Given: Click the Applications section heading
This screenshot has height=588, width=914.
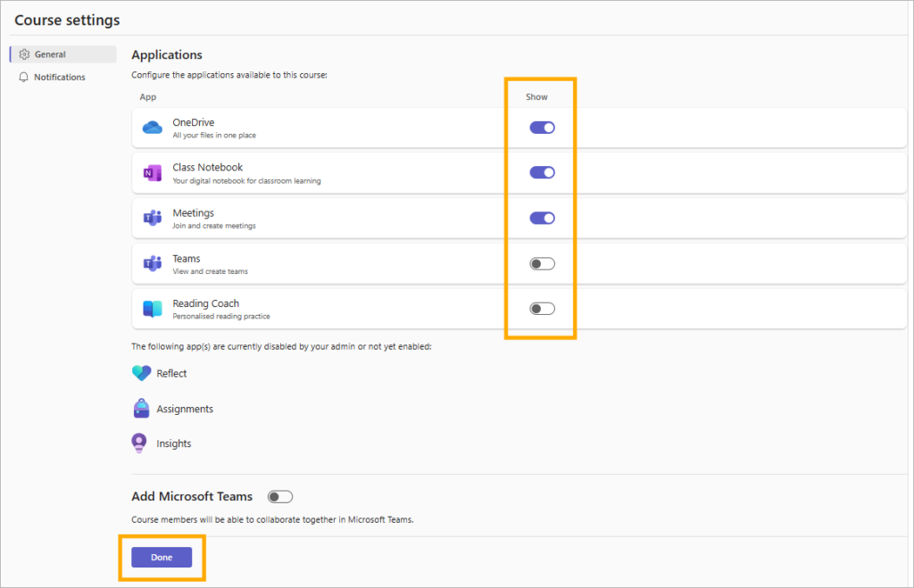Looking at the screenshot, I should pyautogui.click(x=167, y=54).
